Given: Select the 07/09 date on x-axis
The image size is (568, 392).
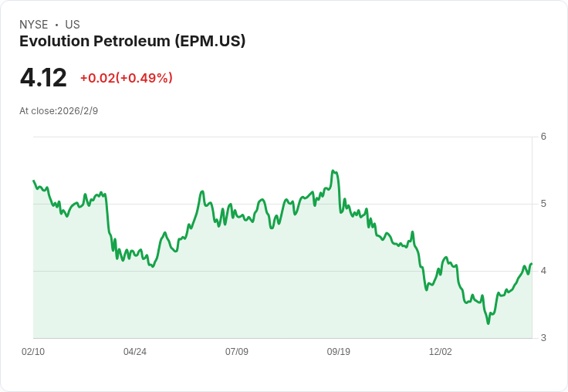Looking at the screenshot, I should tap(237, 352).
